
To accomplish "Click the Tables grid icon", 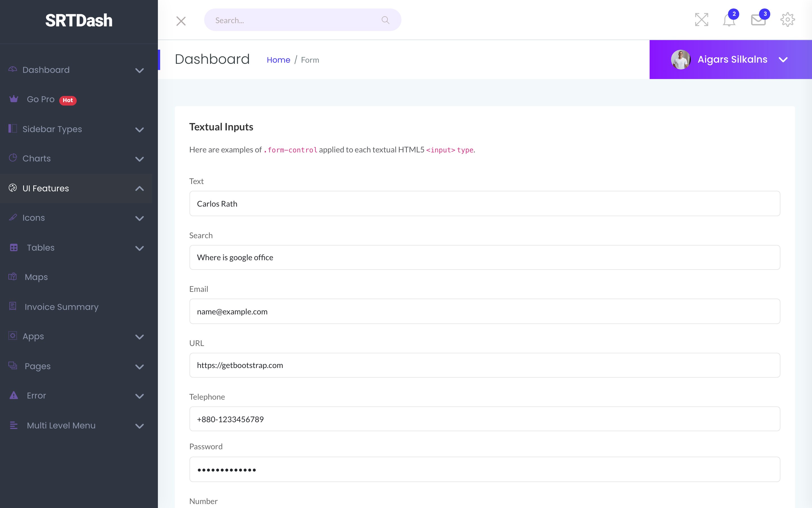I will tap(14, 247).
